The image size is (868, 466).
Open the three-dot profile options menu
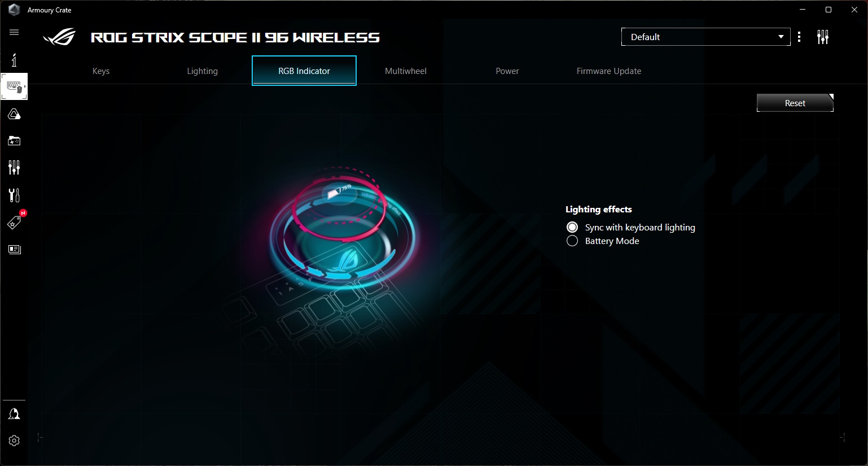799,37
